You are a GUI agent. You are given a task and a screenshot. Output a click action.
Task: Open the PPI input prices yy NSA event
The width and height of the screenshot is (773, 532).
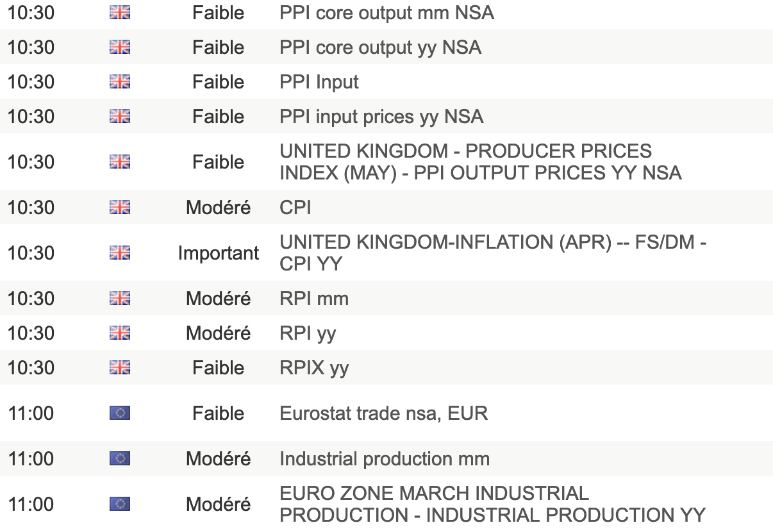381,117
